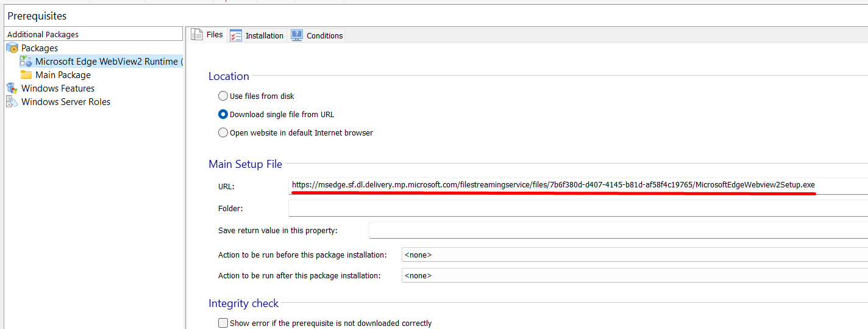Click the Files tab document icon
Viewport: 868px width, 329px height.
coord(197,35)
